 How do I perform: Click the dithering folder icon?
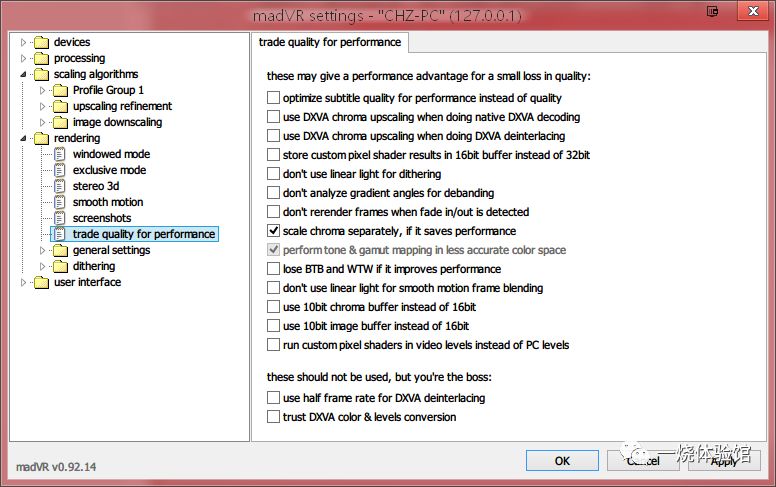(60, 266)
